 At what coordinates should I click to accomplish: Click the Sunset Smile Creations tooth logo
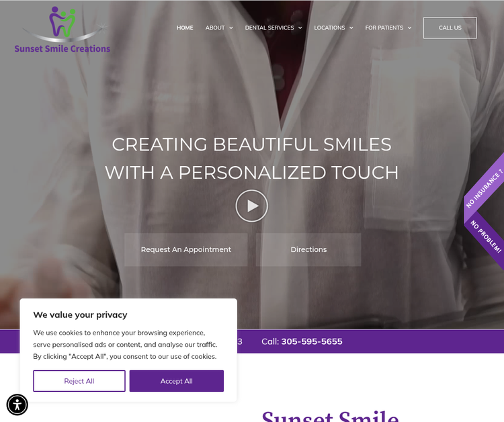62,22
